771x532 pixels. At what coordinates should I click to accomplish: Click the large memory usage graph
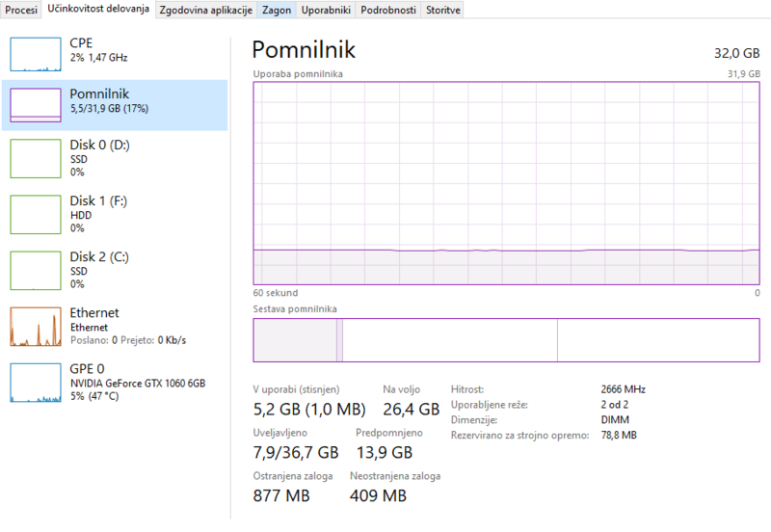(507, 182)
